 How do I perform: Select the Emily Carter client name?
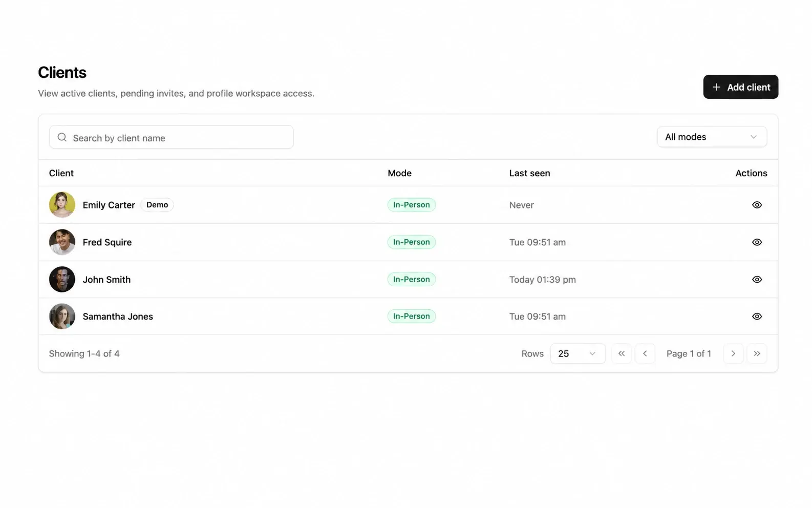(109, 205)
